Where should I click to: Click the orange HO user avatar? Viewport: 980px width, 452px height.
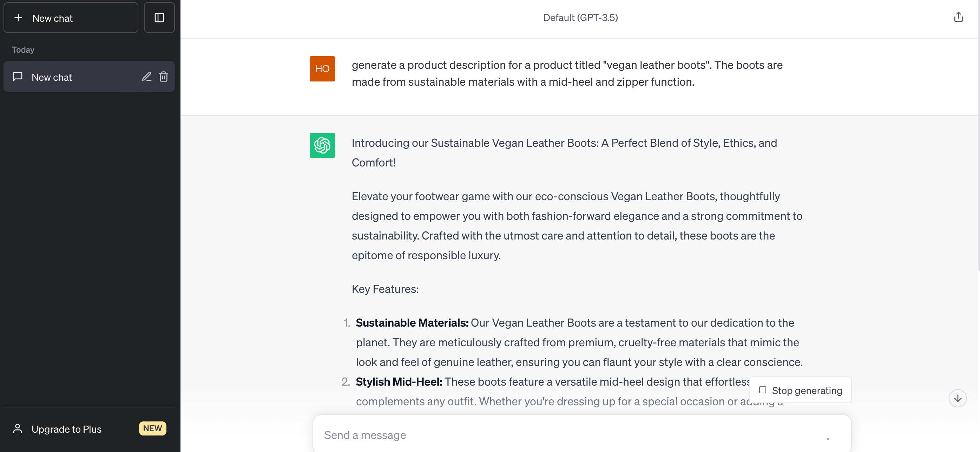322,69
